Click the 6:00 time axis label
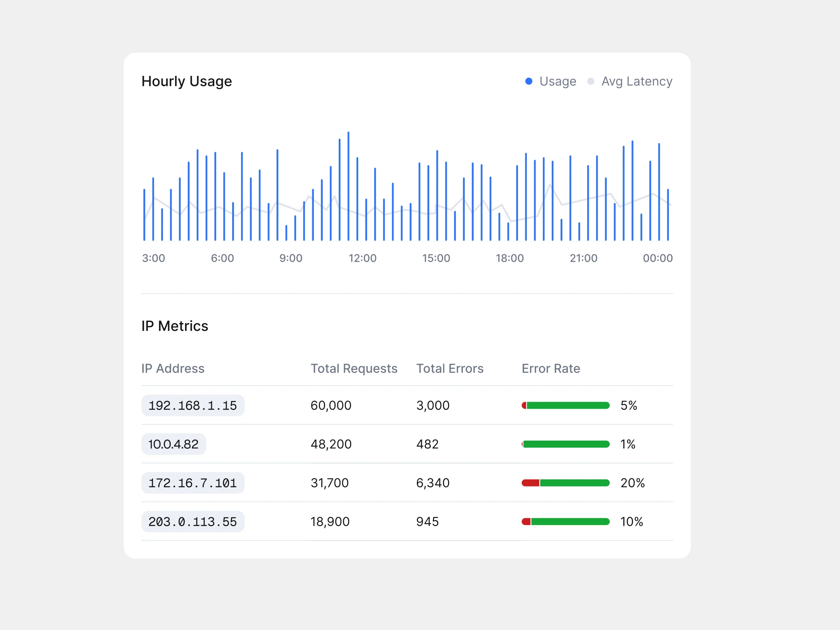This screenshot has height=630, width=840. (x=222, y=258)
